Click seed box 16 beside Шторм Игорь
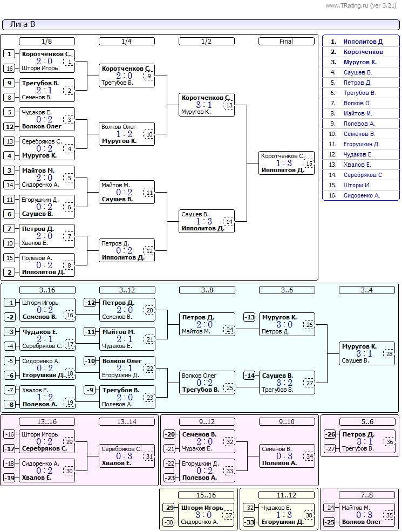This screenshot has width=402, height=532. (10, 69)
